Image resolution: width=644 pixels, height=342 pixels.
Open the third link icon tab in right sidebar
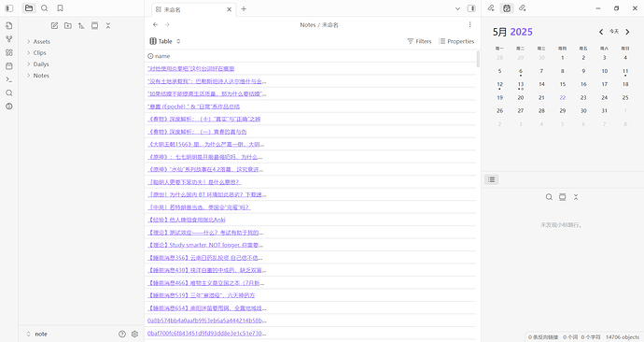pyautogui.click(x=523, y=8)
